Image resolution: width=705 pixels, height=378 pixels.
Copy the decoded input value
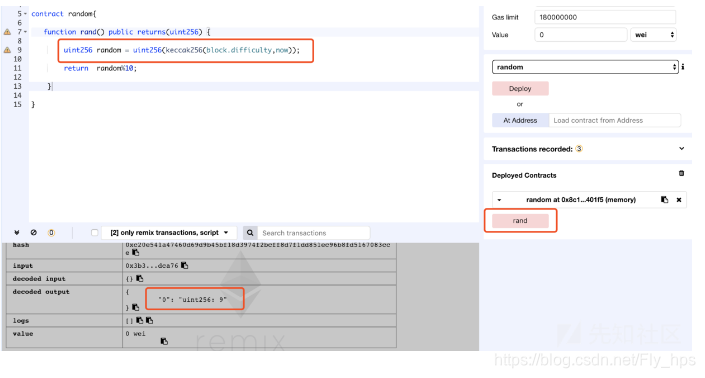tap(140, 279)
